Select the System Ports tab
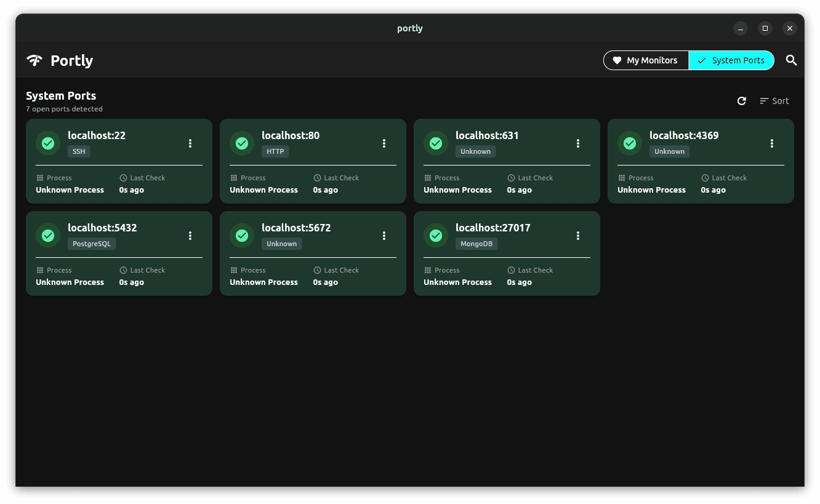820x504 pixels. point(731,60)
